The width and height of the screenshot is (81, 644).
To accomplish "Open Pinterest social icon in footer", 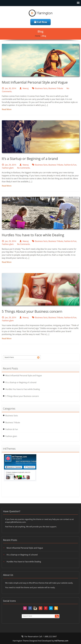I will [x=46, y=608].
